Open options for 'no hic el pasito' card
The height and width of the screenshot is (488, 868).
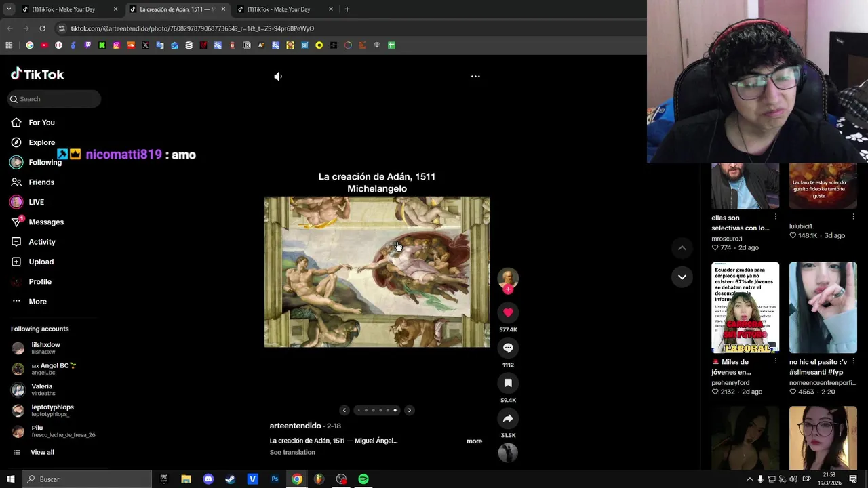pyautogui.click(x=853, y=361)
